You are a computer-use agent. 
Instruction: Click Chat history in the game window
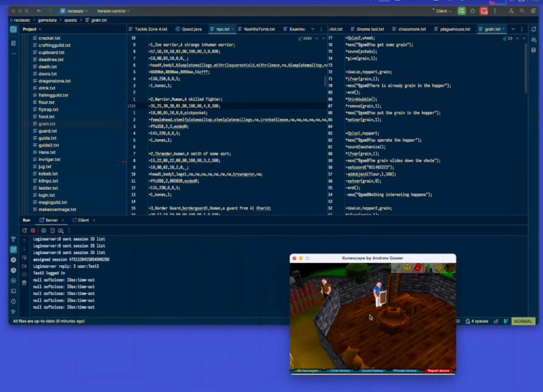340,370
